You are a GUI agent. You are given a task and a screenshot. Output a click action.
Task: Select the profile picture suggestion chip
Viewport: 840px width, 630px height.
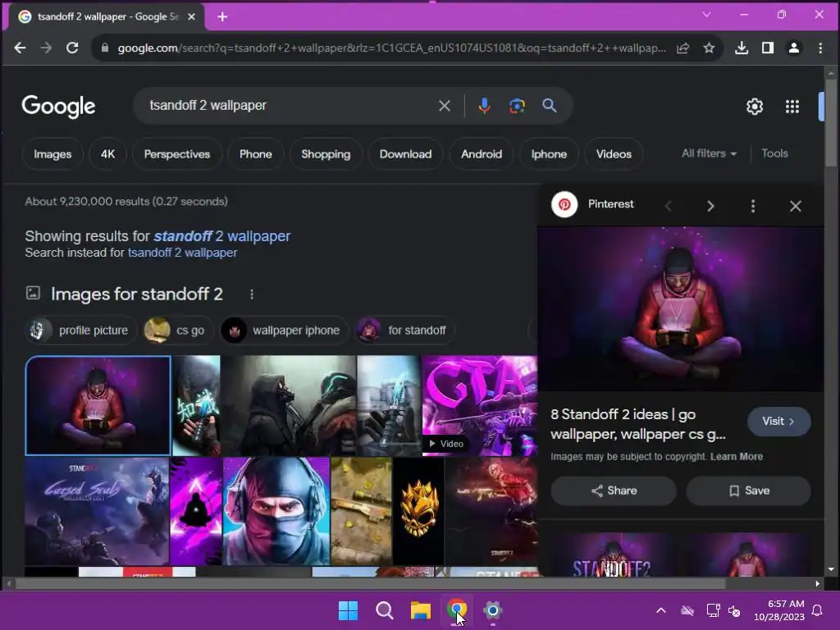(80, 330)
